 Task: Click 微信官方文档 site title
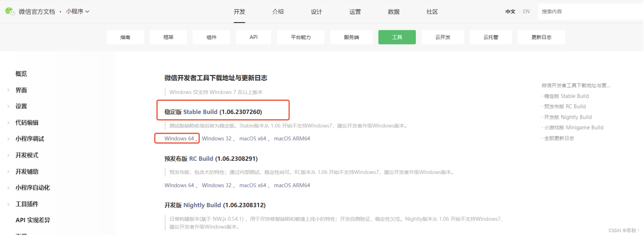coord(37,12)
